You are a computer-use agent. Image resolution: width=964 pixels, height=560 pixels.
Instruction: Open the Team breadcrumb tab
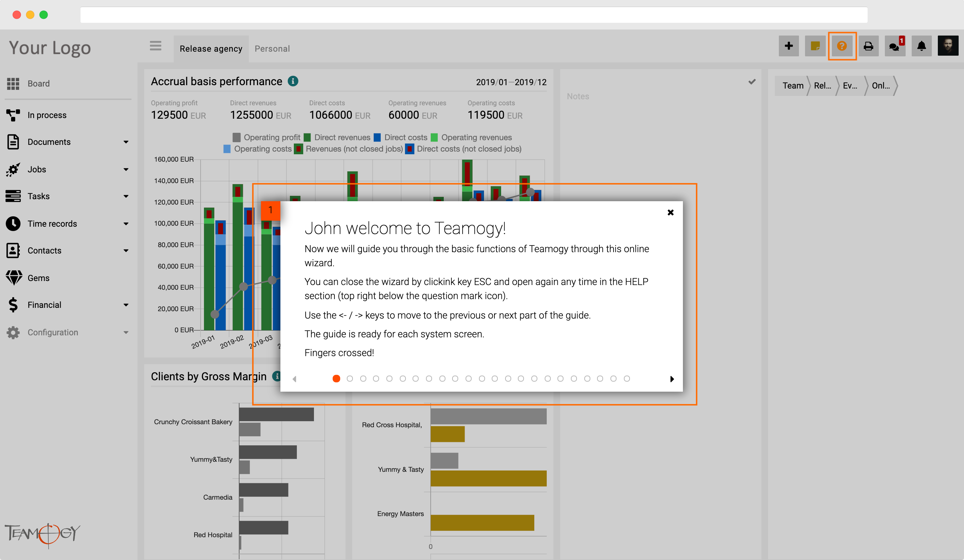(793, 85)
